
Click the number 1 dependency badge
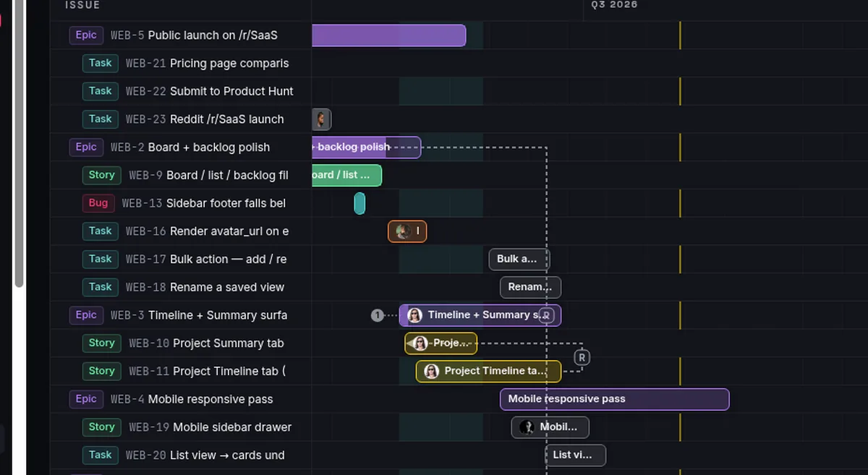click(377, 315)
